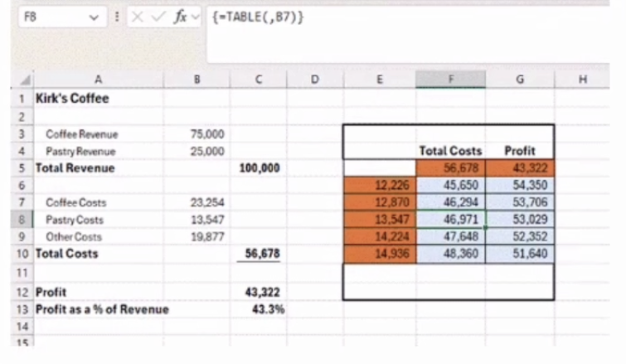Select column E header
Viewport: 626px width, 364px height.
pos(380,80)
